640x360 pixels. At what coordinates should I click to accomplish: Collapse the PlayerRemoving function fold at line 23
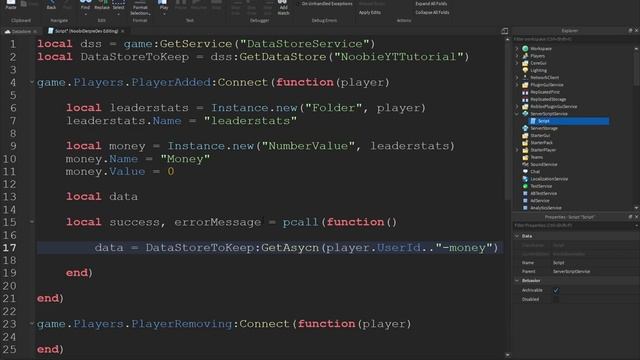32,324
